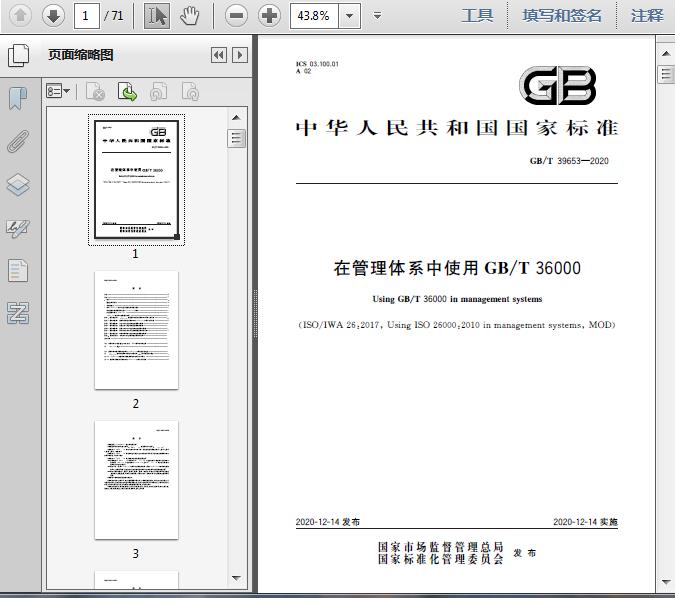Expand the thumbnails panel with right-arrow button
This screenshot has width=675, height=598.
tap(240, 55)
